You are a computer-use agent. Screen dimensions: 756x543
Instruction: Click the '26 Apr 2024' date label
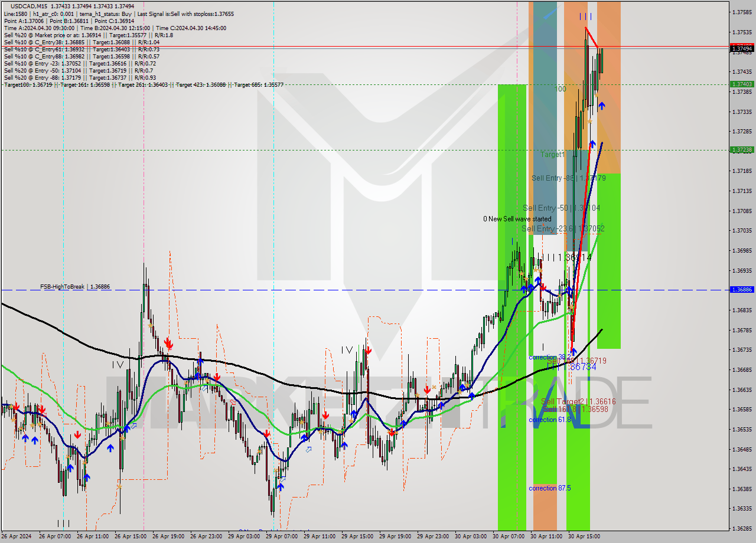pyautogui.click(x=16, y=537)
